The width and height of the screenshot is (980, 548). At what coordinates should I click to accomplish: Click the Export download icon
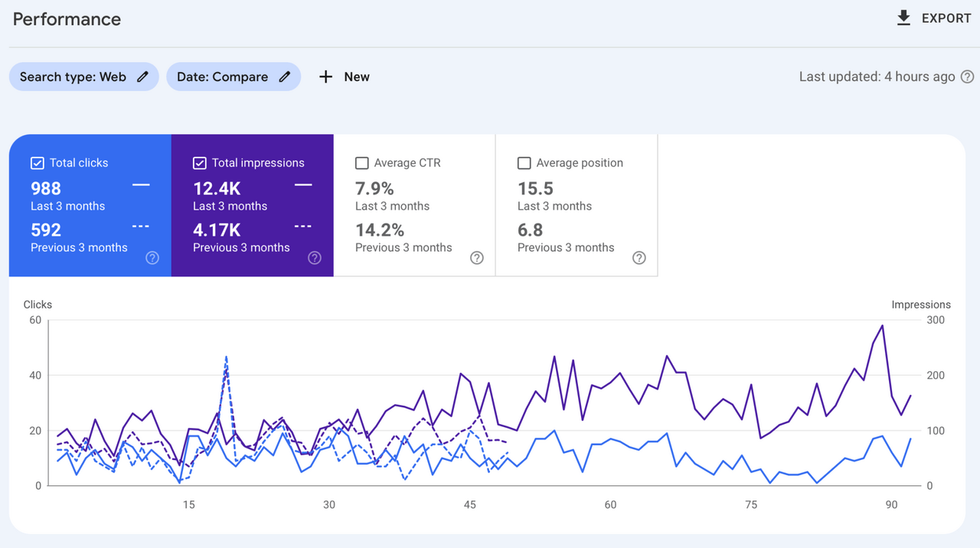coord(903,18)
